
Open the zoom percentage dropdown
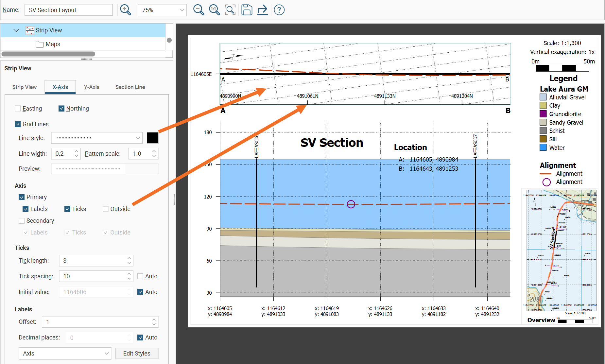click(x=182, y=10)
